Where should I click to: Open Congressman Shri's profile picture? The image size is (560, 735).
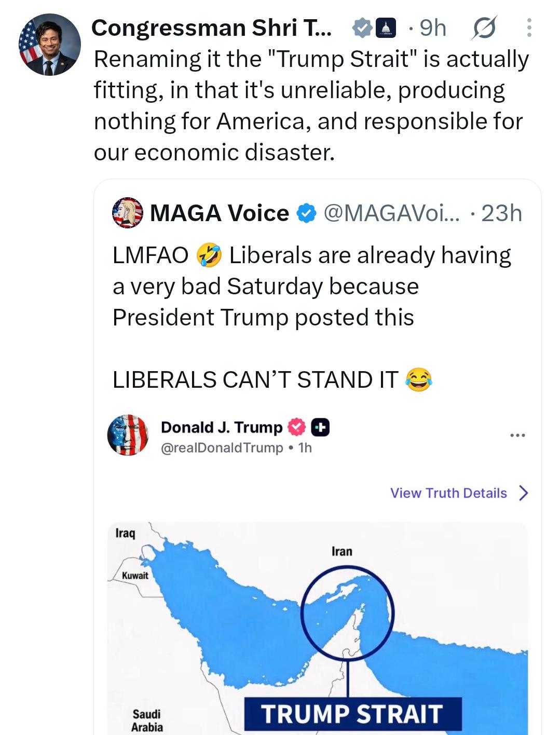click(x=50, y=45)
